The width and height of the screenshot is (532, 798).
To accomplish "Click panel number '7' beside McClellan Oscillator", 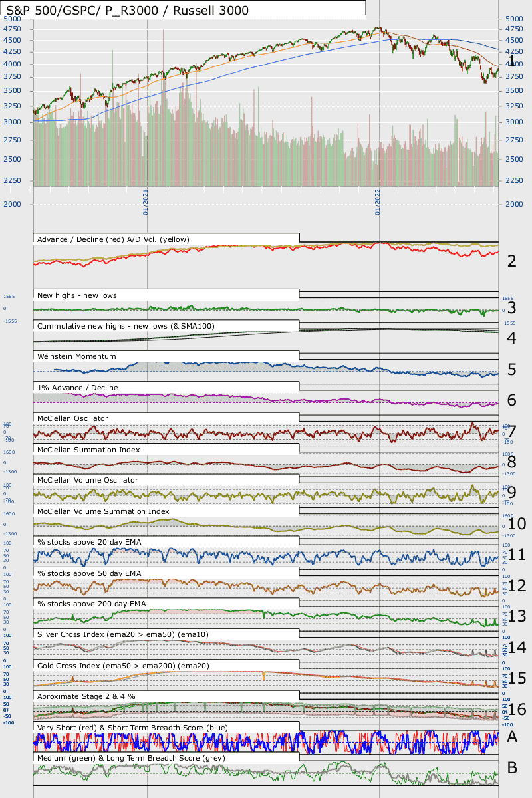I will coord(511,431).
